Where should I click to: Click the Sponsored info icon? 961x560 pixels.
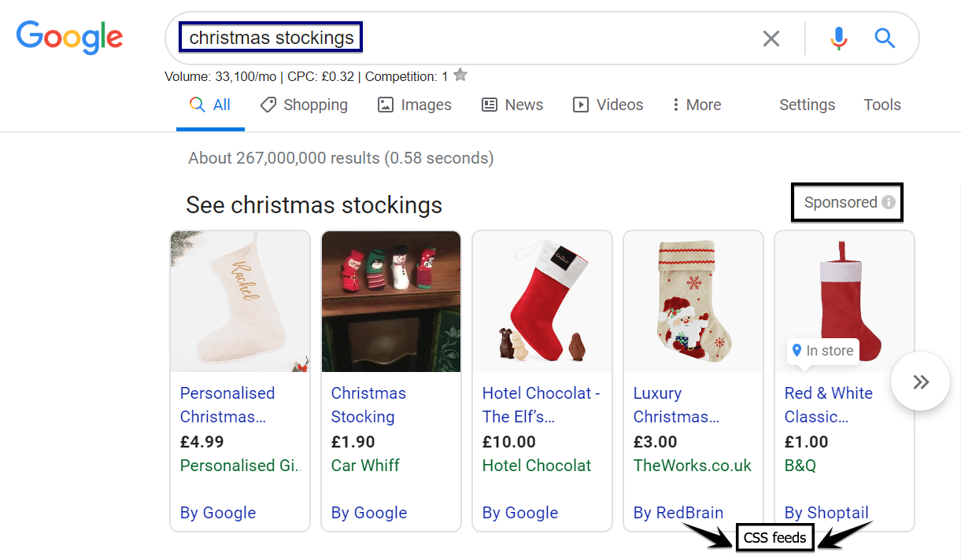889,203
